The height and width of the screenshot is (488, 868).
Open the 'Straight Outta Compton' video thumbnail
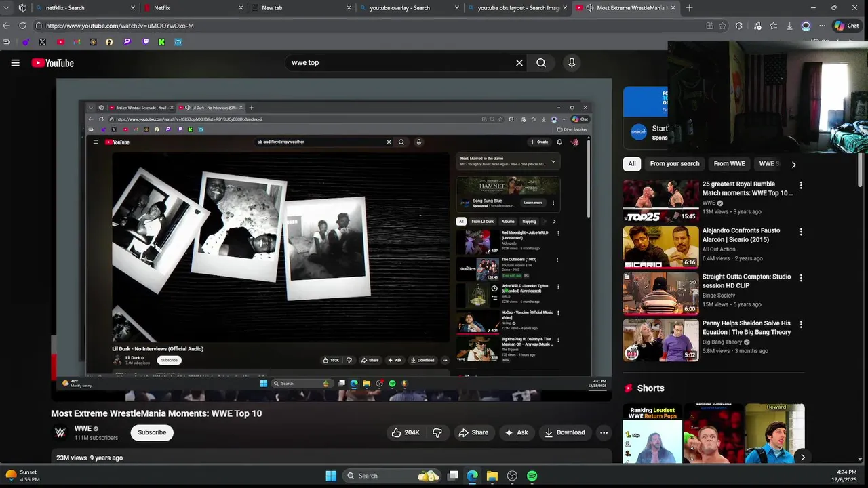pos(660,293)
